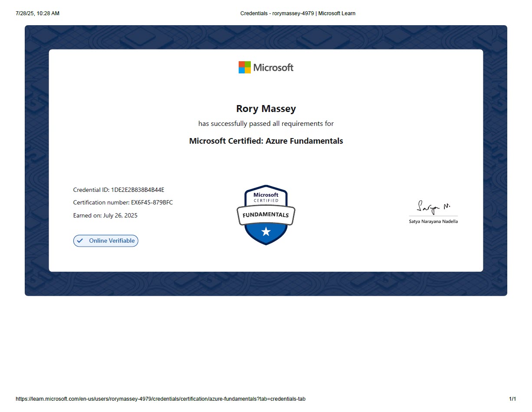
Task: Click the 1/1 page number indicator
Action: [x=512, y=399]
